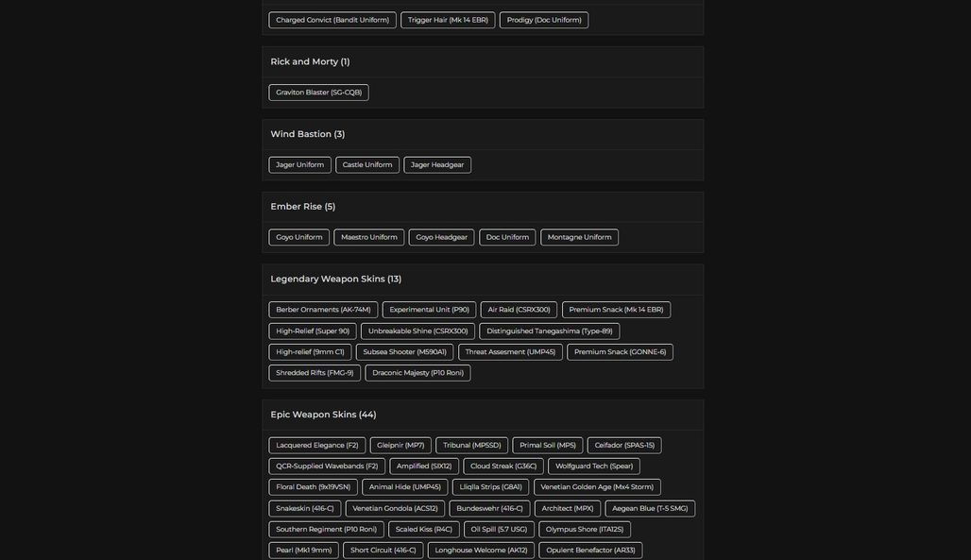This screenshot has height=560, width=971.
Task: Click the Epic Weapon Skins (44) heading
Action: 323,415
